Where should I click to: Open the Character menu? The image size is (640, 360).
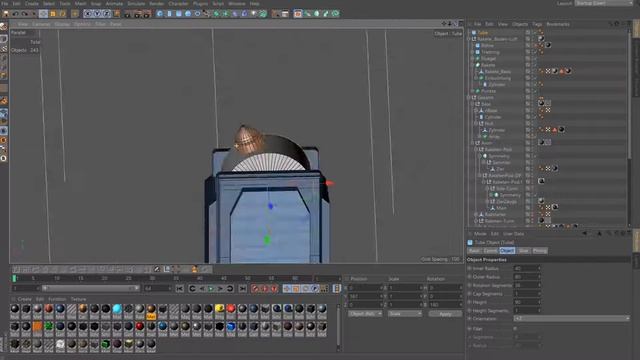(178, 4)
